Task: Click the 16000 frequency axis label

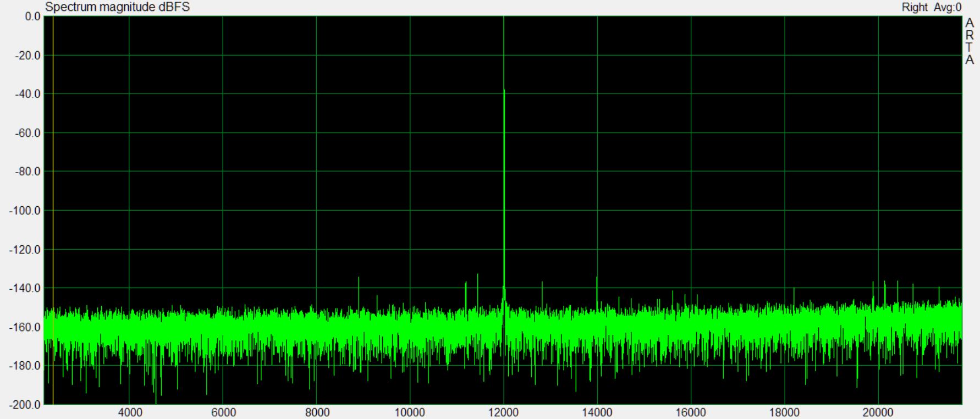Action: [691, 413]
